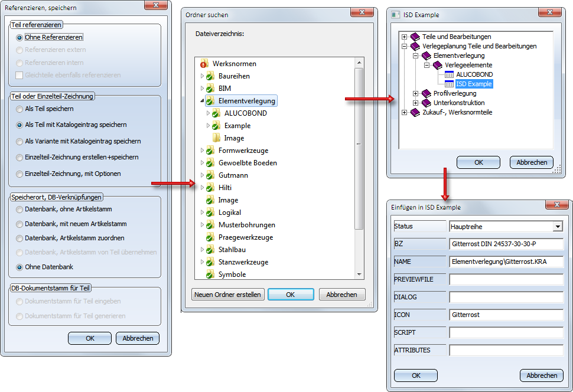
Task: Click scroll up arrow in directory list
Action: (359, 63)
